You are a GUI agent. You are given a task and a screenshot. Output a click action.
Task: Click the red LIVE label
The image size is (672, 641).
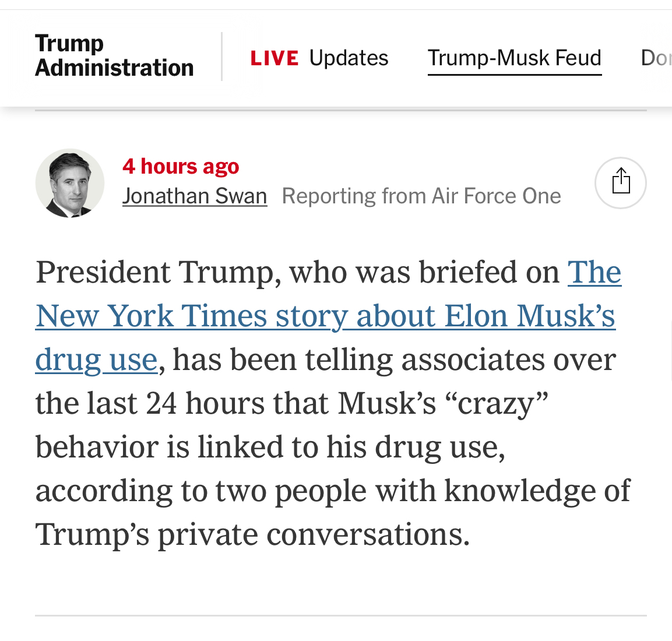275,58
